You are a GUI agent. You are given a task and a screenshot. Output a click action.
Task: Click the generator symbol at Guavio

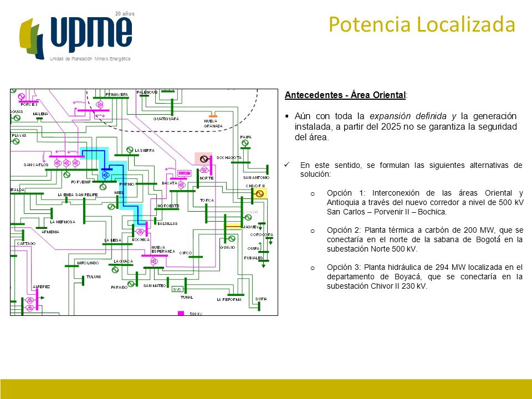[232, 238]
